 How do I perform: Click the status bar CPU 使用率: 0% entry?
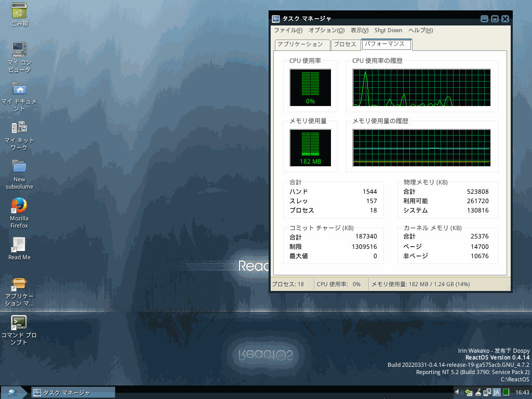tap(340, 284)
